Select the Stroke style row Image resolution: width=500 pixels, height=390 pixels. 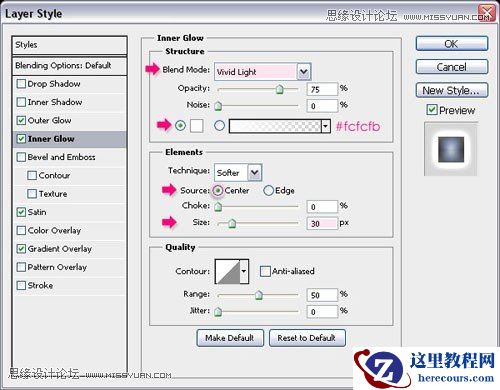click(69, 285)
